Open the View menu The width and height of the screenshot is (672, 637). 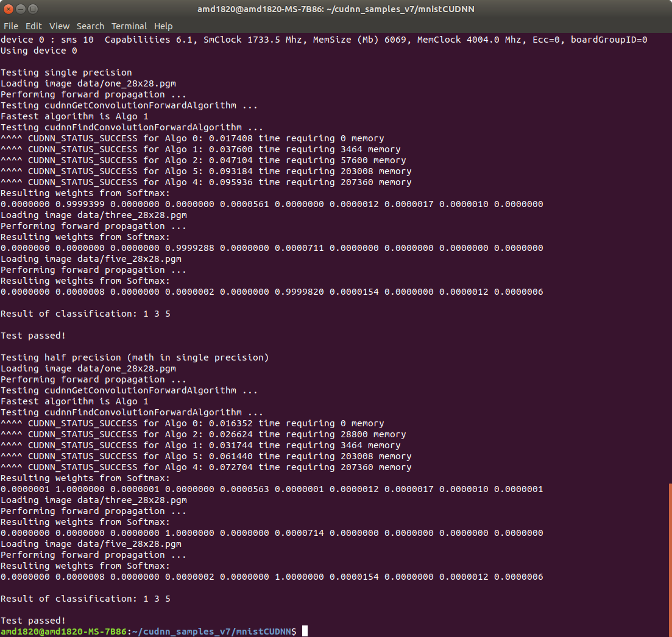pos(59,26)
